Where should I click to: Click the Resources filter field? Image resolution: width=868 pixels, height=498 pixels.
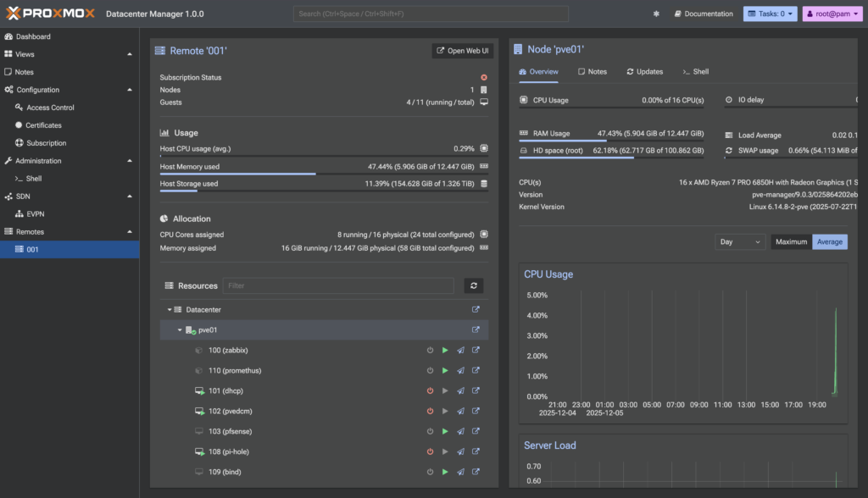point(337,286)
